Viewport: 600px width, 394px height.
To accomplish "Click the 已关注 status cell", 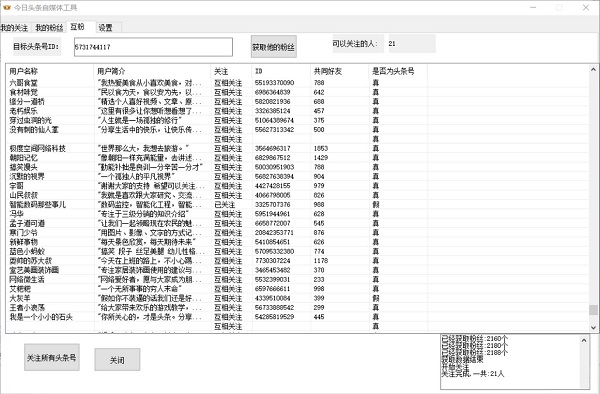I will [225, 205].
